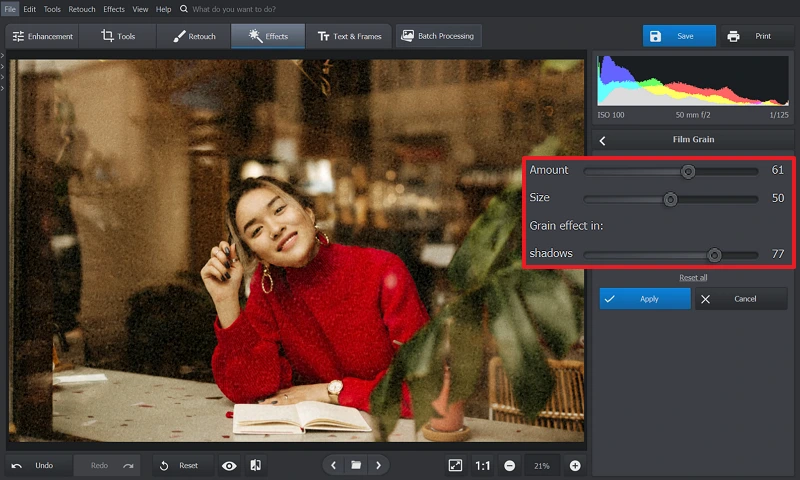Open the Tools menu in menu bar

tap(52, 9)
